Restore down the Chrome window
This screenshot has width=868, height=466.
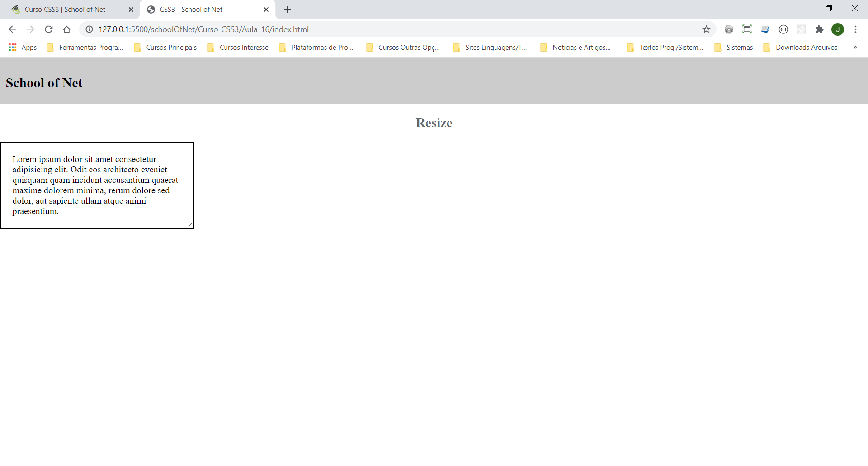[x=829, y=9]
